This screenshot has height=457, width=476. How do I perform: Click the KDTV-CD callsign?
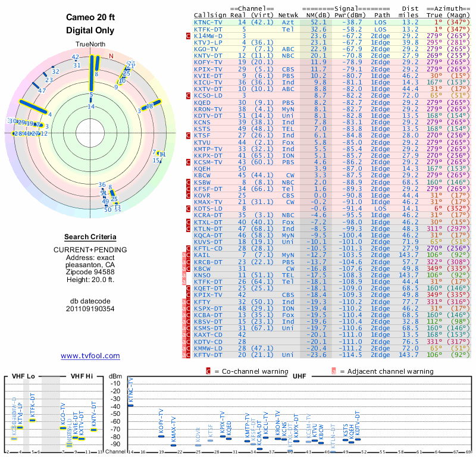point(208,342)
